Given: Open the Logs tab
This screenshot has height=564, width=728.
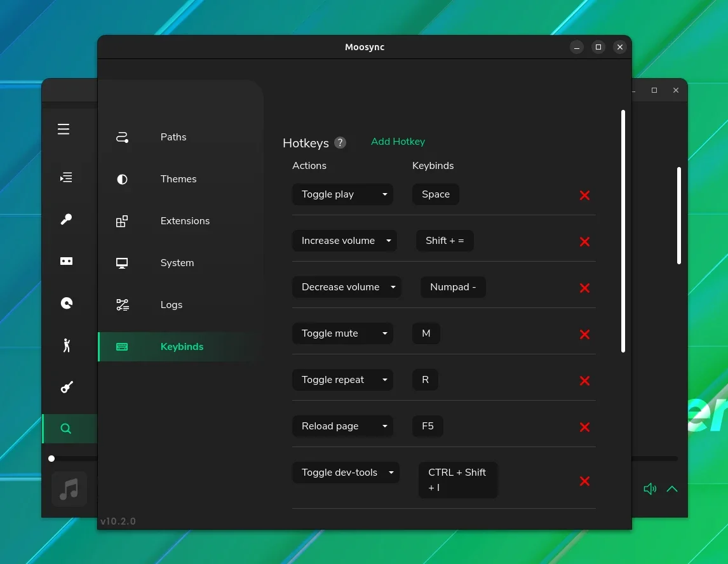Looking at the screenshot, I should [180, 304].
